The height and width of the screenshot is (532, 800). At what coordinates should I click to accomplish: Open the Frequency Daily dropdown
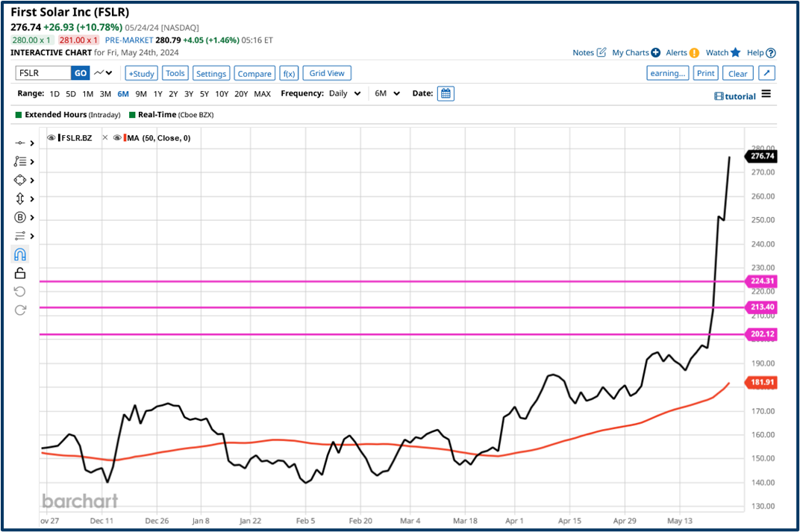(x=346, y=93)
